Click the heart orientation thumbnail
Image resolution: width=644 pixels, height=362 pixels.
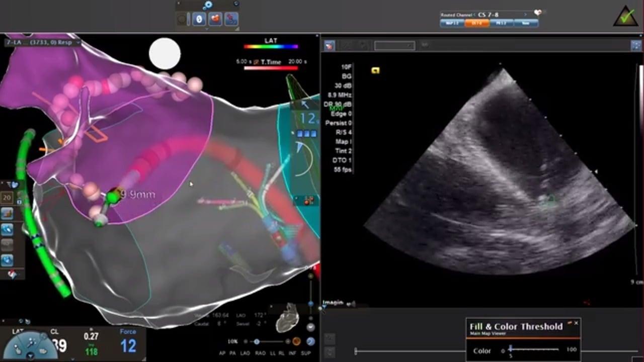coord(288,318)
